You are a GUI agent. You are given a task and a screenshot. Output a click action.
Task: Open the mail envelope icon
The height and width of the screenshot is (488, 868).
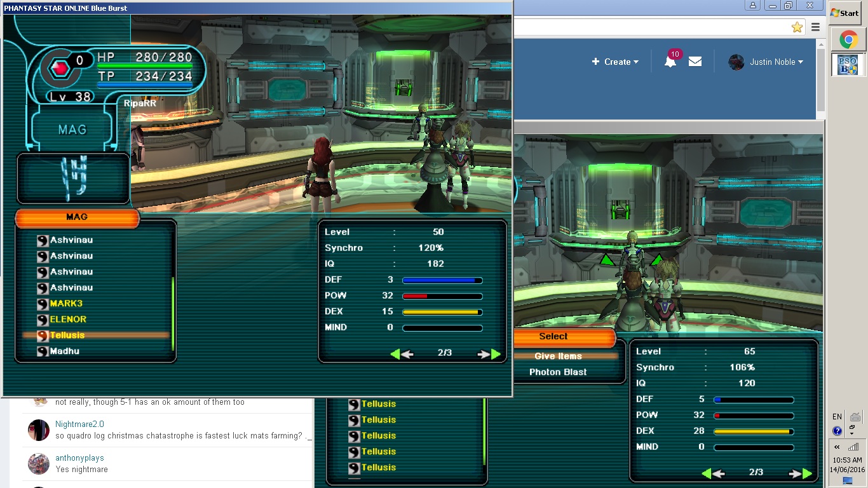(x=695, y=62)
